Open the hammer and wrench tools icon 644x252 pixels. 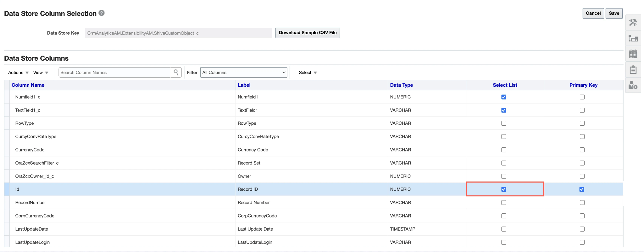[x=633, y=22]
